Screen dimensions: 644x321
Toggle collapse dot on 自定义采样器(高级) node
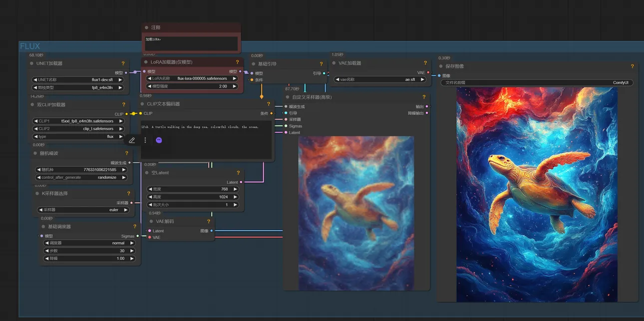click(x=287, y=97)
